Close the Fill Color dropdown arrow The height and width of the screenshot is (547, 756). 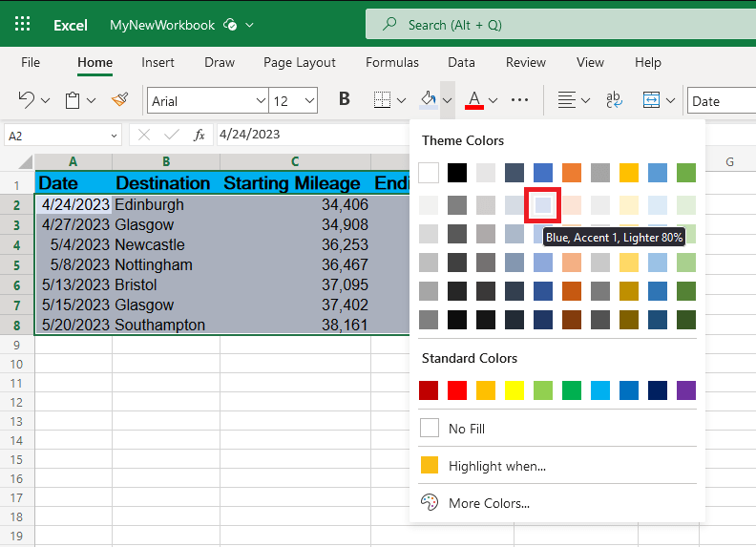pos(448,100)
